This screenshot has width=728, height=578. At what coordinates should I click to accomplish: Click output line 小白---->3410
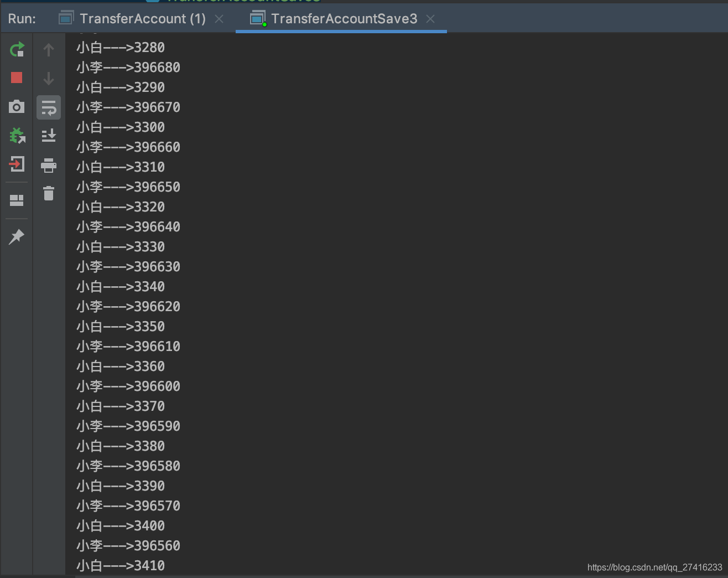[121, 566]
